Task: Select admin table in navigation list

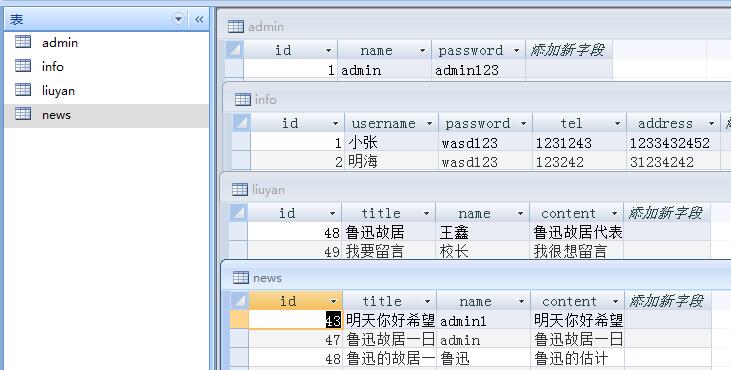Action: point(107,42)
